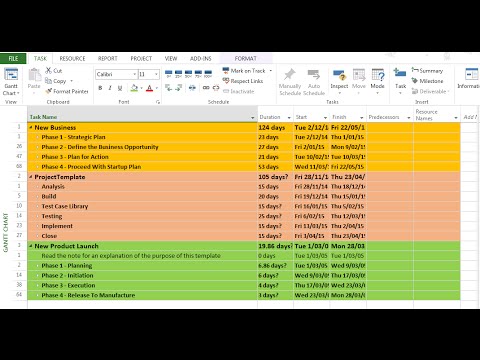This screenshot has height=360, width=480.
Task: Switch to the PROJECT tab
Action: click(141, 59)
